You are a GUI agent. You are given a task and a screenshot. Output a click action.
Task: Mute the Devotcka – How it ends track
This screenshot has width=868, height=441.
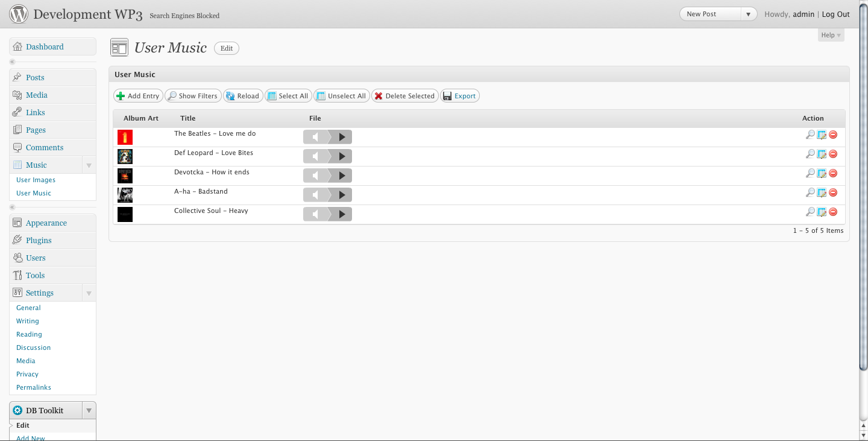[x=315, y=176]
